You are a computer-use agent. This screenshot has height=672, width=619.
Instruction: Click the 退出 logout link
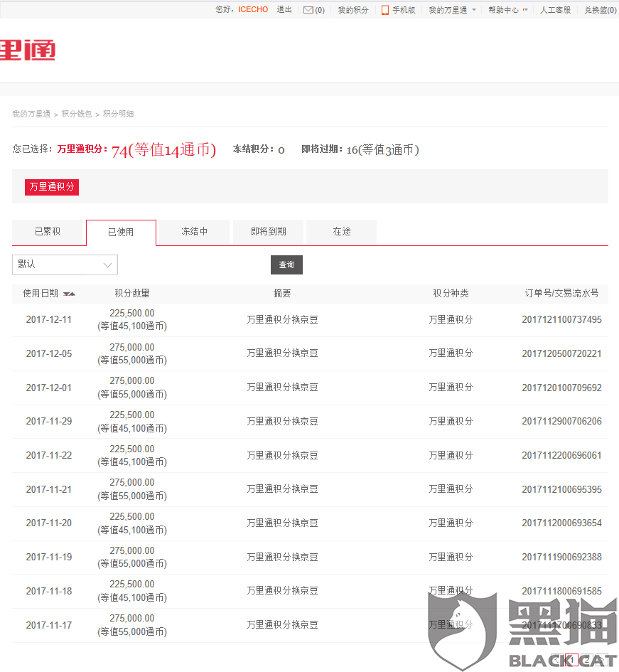coord(284,9)
